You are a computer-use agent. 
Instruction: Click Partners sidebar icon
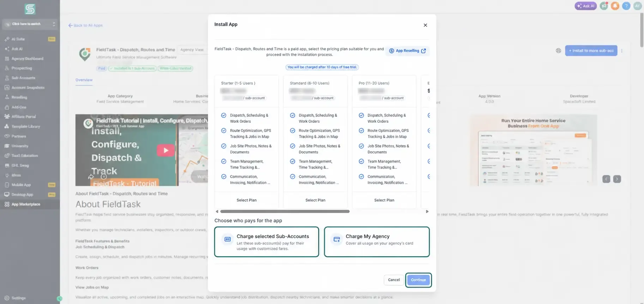point(7,136)
